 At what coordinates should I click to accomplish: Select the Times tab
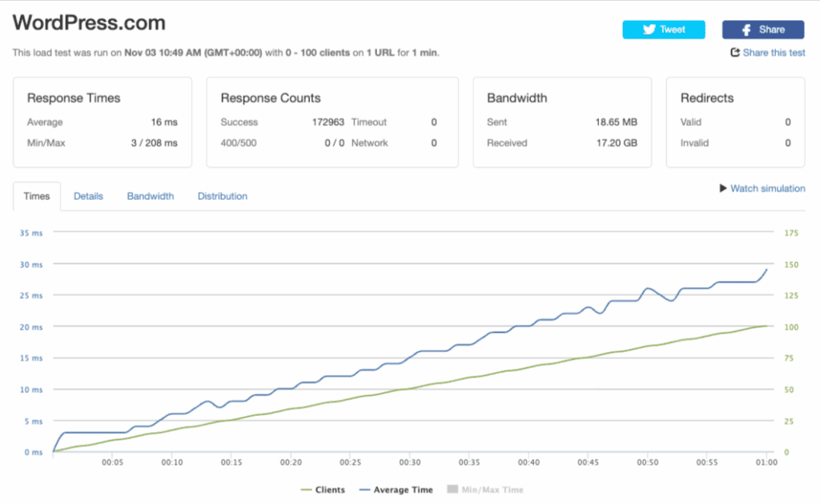(37, 196)
